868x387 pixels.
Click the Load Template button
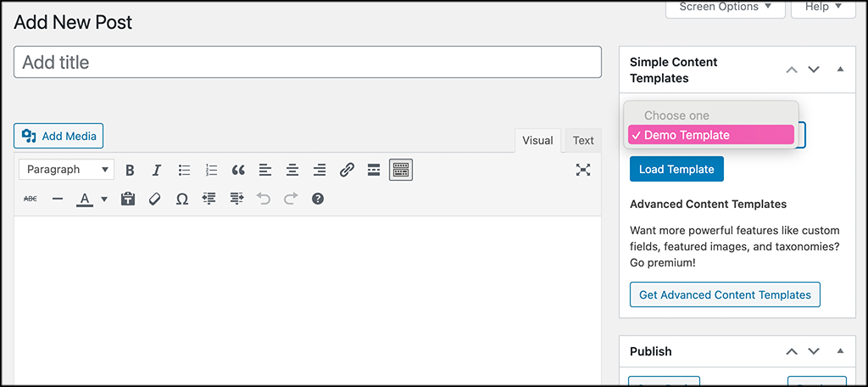pyautogui.click(x=676, y=169)
